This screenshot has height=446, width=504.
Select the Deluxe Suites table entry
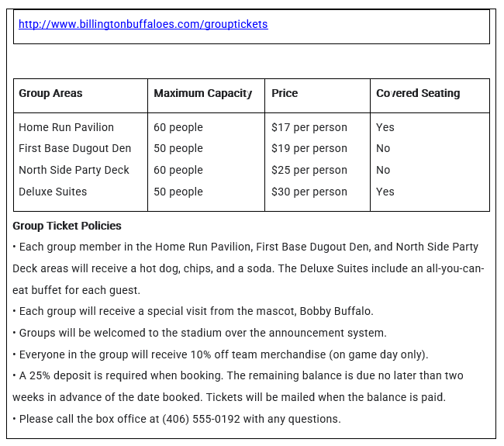[x=53, y=192]
